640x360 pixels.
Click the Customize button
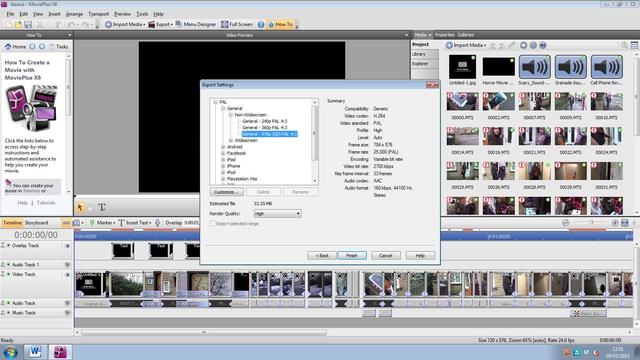227,192
